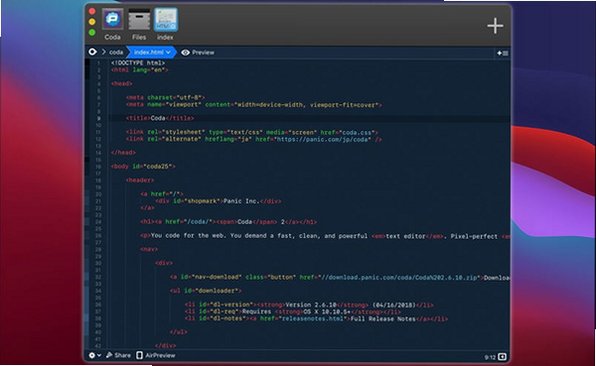Click the link rel="alternate" hreflang line

coord(254,139)
